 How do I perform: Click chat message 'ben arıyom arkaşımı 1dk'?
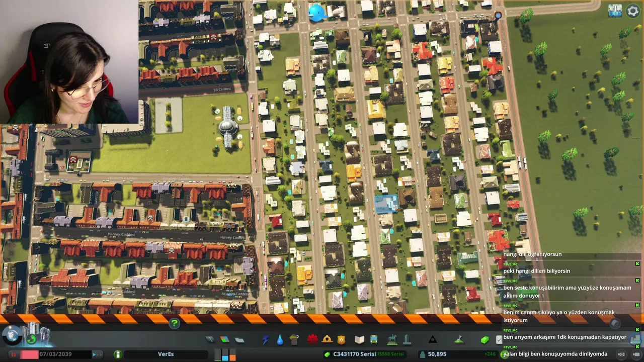[565, 337]
